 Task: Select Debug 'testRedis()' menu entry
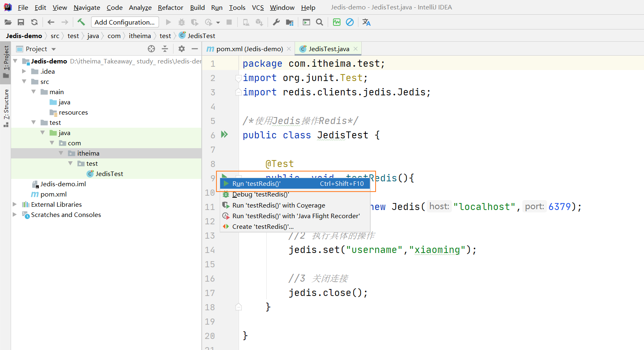295,194
